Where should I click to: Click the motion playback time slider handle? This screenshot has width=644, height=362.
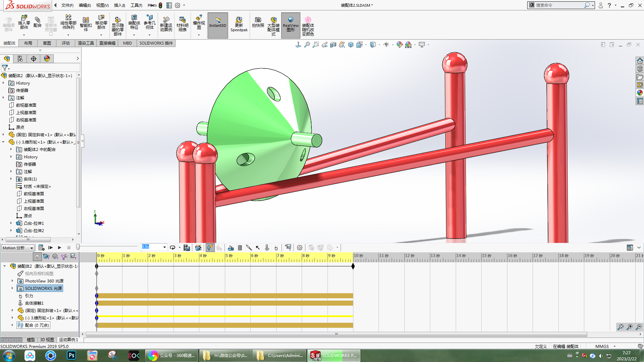[x=78, y=247]
